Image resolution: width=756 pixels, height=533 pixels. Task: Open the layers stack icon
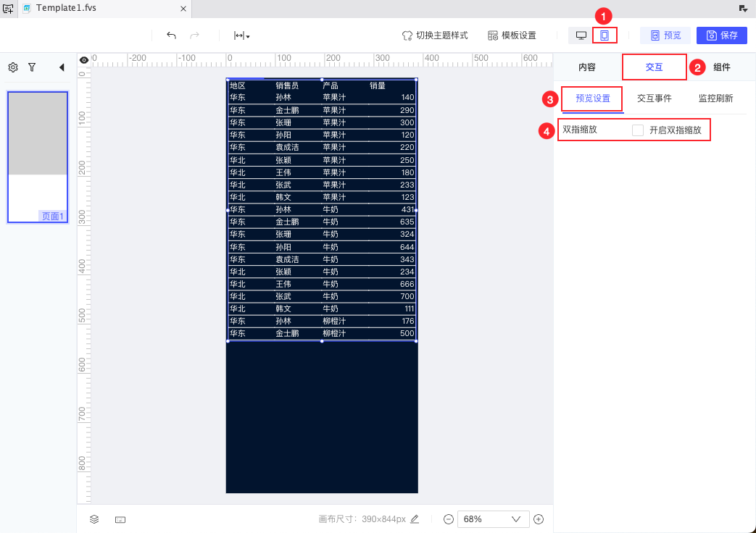click(x=94, y=519)
